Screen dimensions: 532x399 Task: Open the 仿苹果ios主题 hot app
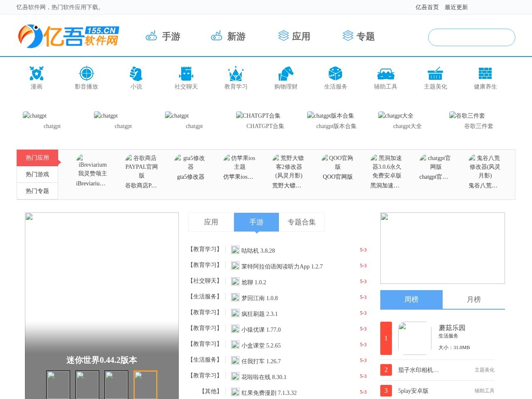tap(239, 167)
